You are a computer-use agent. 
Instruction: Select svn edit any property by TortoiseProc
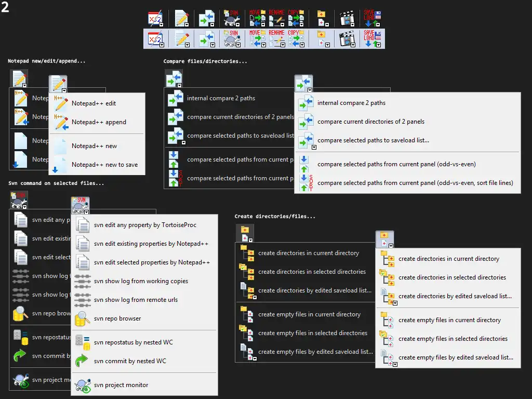[144, 225]
